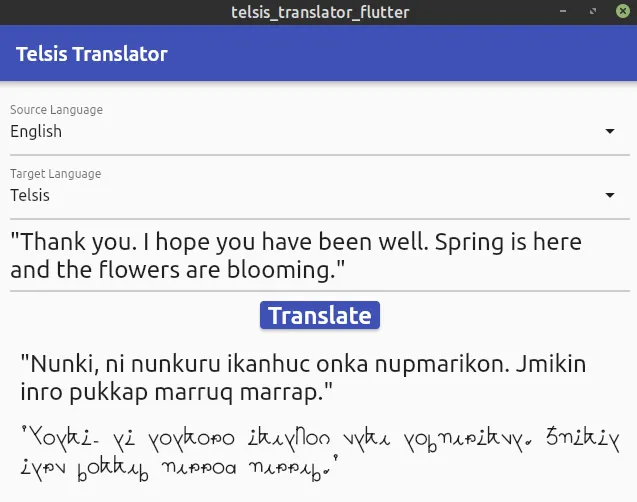Minimize the window
This screenshot has width=637, height=502.
tap(563, 11)
